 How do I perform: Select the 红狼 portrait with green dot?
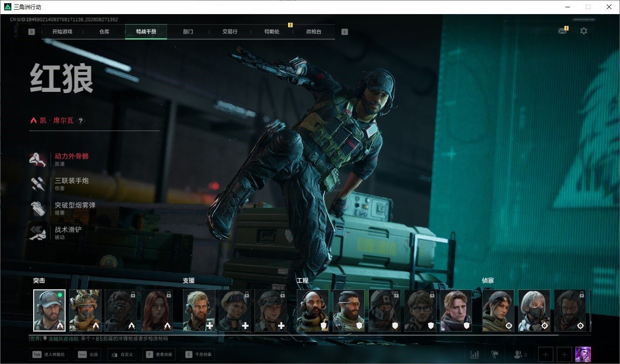(x=49, y=310)
